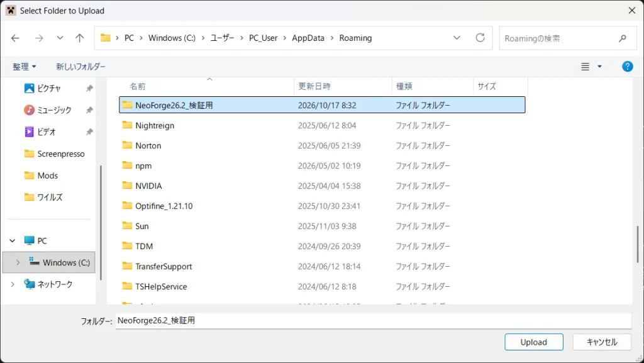This screenshot has width=644, height=363.
Task: Click the NeoForge26.2_検証用 folder icon
Action: 127,104
